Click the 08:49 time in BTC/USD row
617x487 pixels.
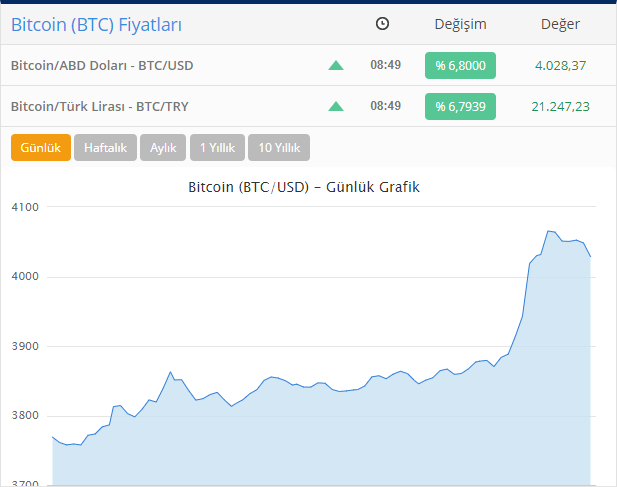tap(386, 65)
